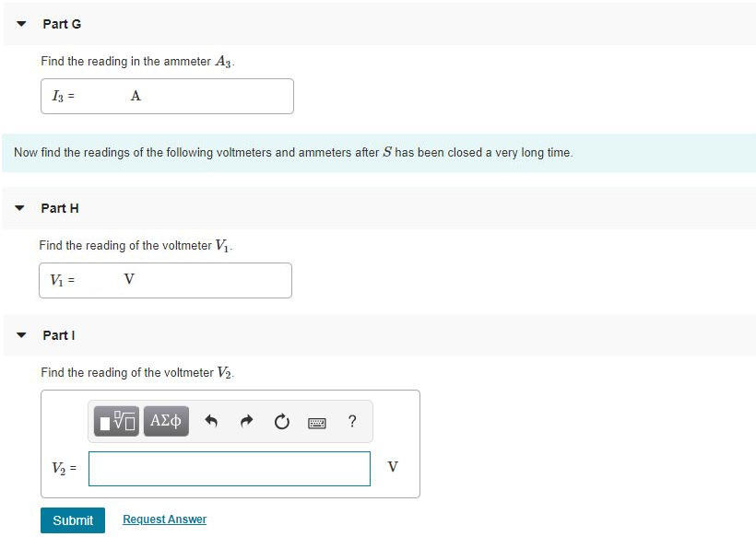Click the I3 answer box
This screenshot has height=537, width=756.
pos(167,97)
